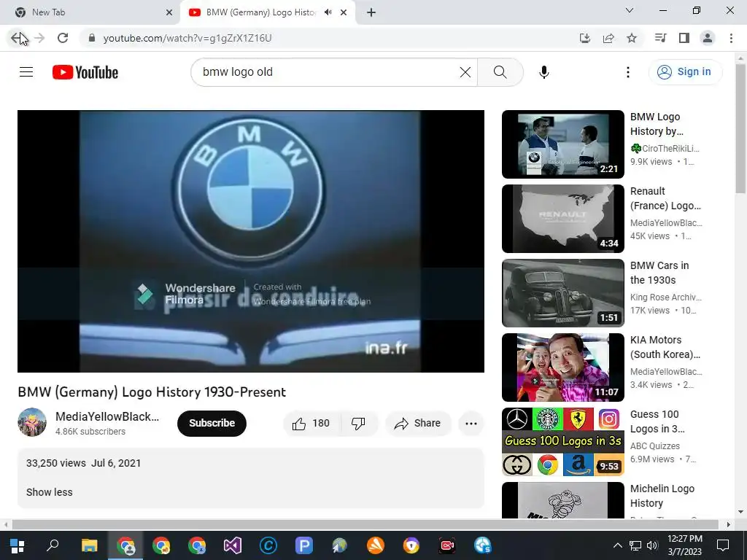This screenshot has width=747, height=560.
Task: Open tab search dropdown chevron
Action: coord(629,10)
